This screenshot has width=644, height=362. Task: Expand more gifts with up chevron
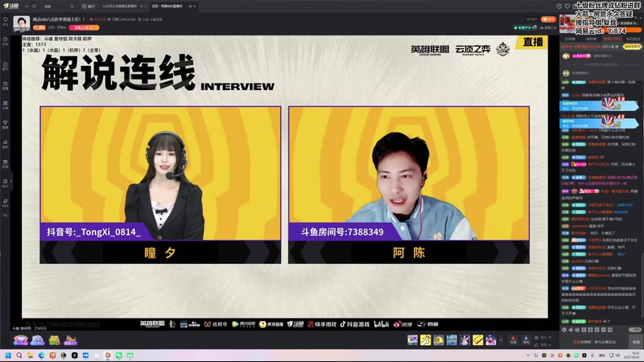click(501, 339)
